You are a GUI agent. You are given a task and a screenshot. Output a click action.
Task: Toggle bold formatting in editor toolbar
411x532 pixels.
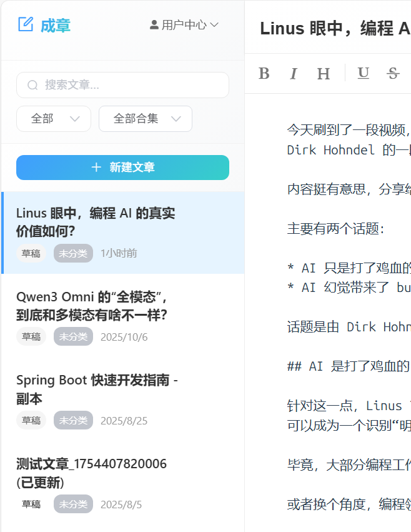[x=264, y=74]
